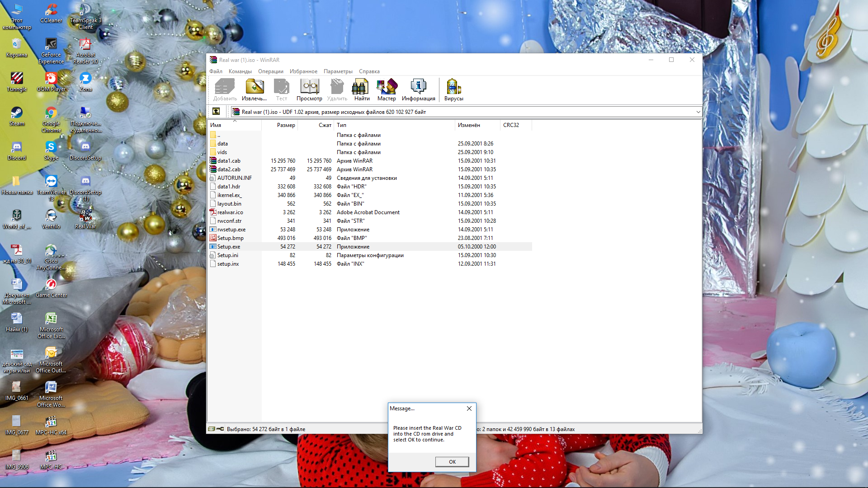Open GeForce Experience desktop shortcut
This screenshot has width=868, height=488.
[51, 51]
